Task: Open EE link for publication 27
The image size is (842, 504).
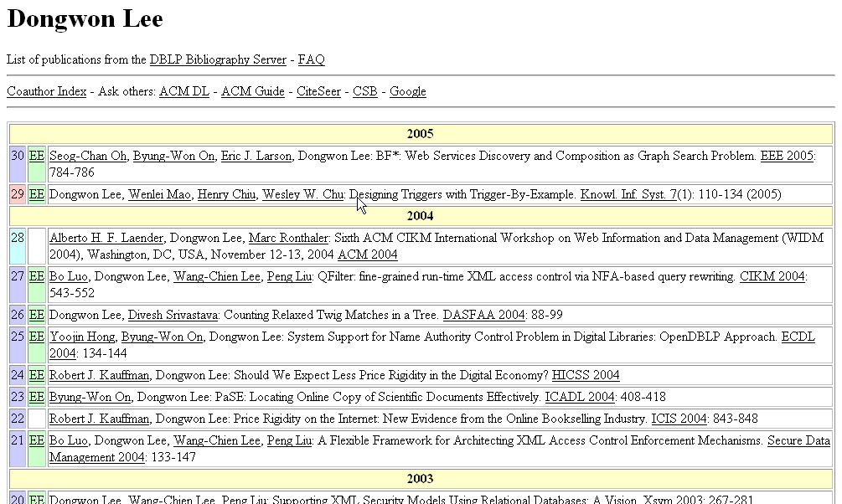Action: pos(36,276)
